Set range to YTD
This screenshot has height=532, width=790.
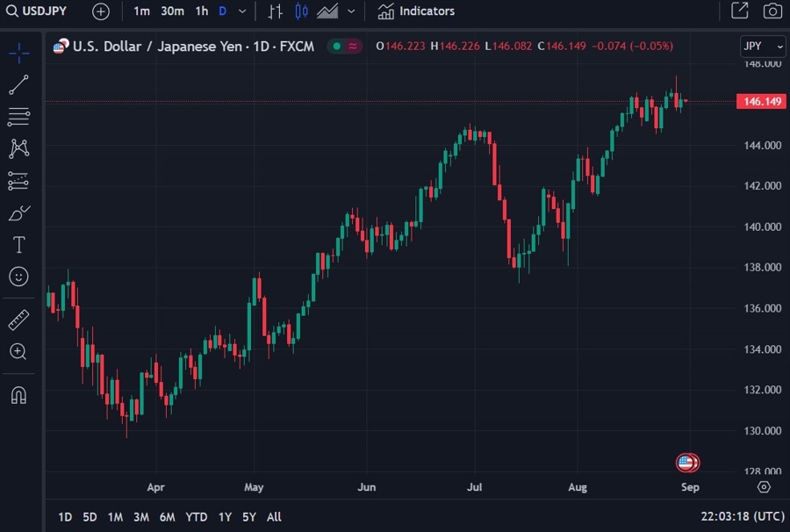[196, 517]
